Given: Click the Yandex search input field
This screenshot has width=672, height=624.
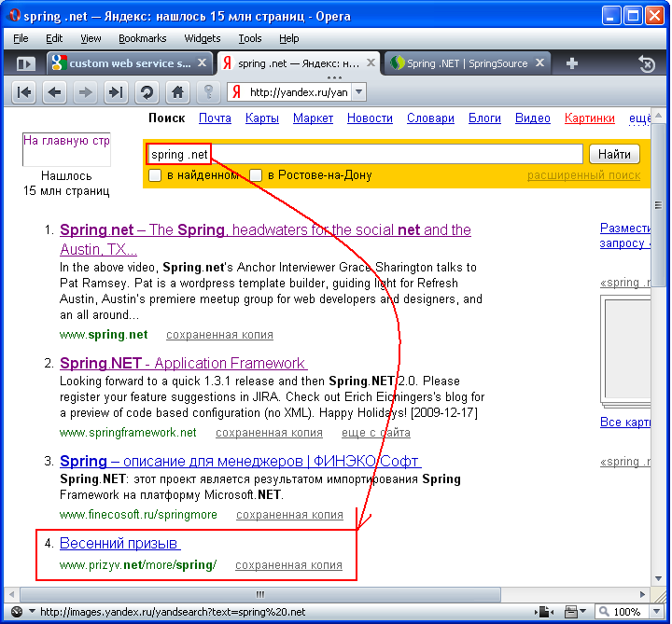Looking at the screenshot, I should [364, 154].
